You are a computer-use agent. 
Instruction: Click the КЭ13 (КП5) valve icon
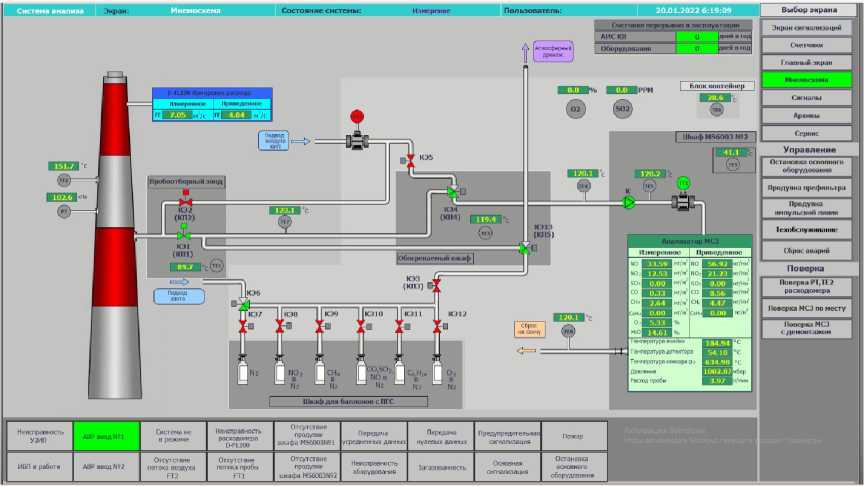click(524, 248)
